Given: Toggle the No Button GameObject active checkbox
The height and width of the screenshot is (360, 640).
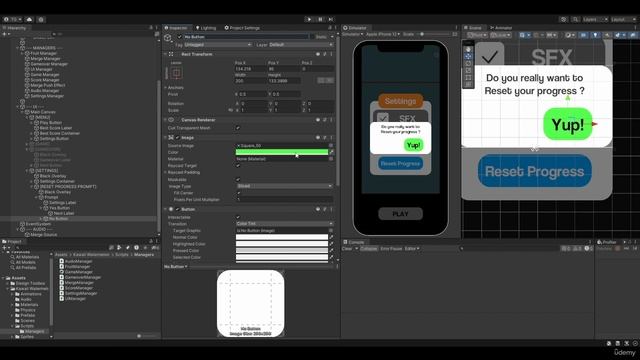Looking at the screenshot, I should 179,37.
